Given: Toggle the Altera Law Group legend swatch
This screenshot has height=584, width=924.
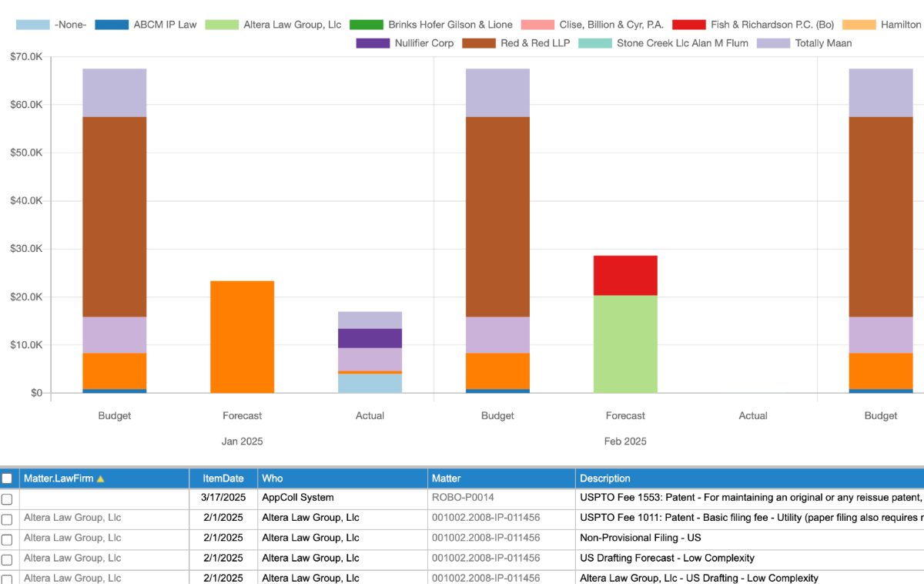Looking at the screenshot, I should tap(222, 25).
